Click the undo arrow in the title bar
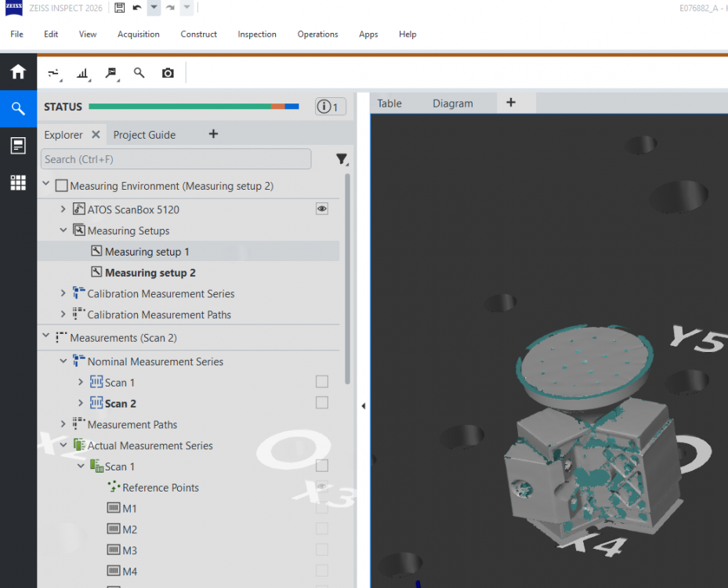The width and height of the screenshot is (728, 588). [x=137, y=7]
